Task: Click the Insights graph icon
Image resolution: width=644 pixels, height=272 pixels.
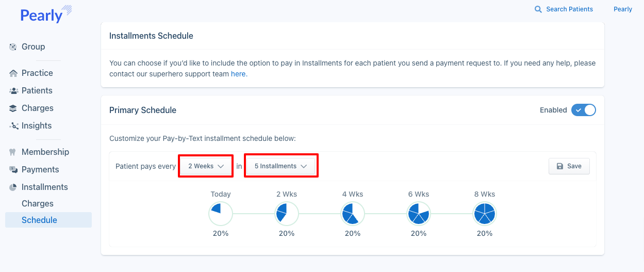Action: (x=13, y=126)
